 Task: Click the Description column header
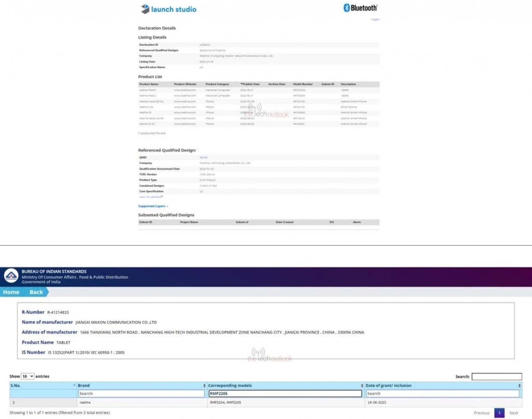(x=348, y=84)
